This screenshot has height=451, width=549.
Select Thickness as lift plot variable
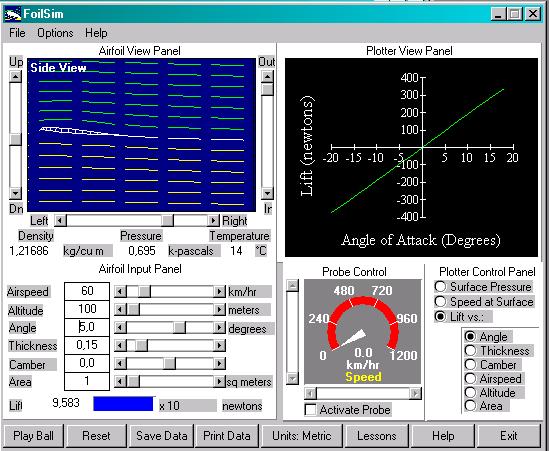pyautogui.click(x=470, y=351)
